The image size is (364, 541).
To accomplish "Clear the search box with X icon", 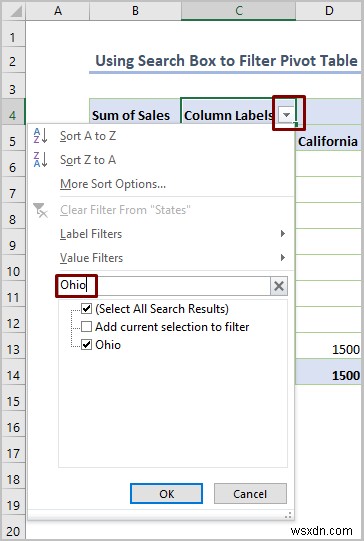I will [x=279, y=286].
